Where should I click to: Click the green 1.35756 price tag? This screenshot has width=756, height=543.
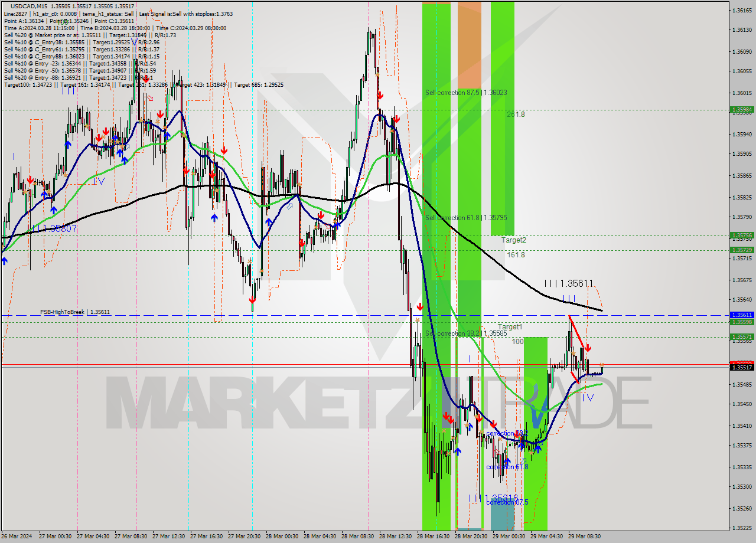click(742, 235)
